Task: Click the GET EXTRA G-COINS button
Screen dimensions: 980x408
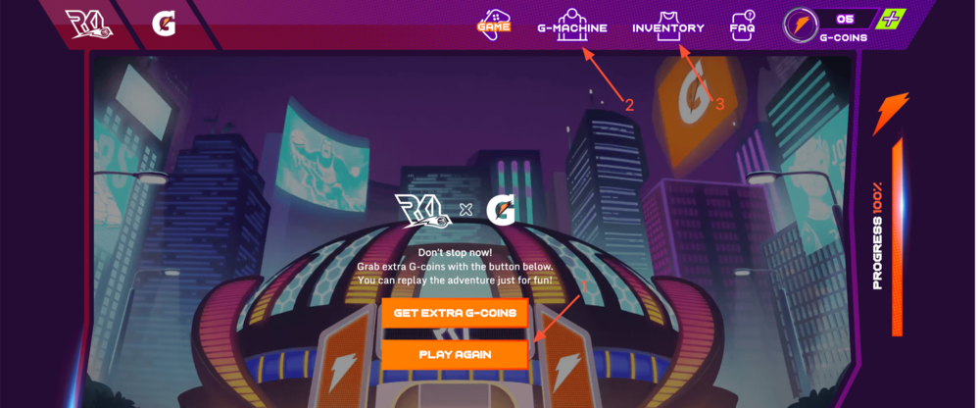Action: point(455,313)
